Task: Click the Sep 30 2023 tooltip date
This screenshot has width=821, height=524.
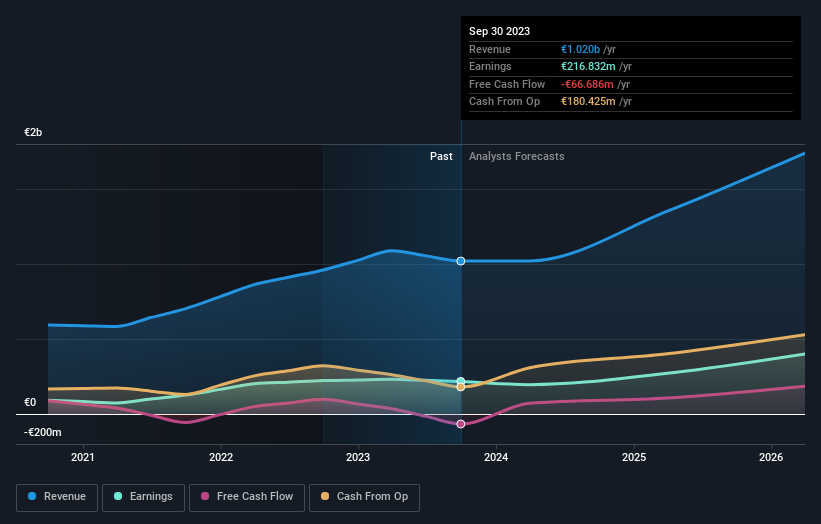Action: click(500, 31)
